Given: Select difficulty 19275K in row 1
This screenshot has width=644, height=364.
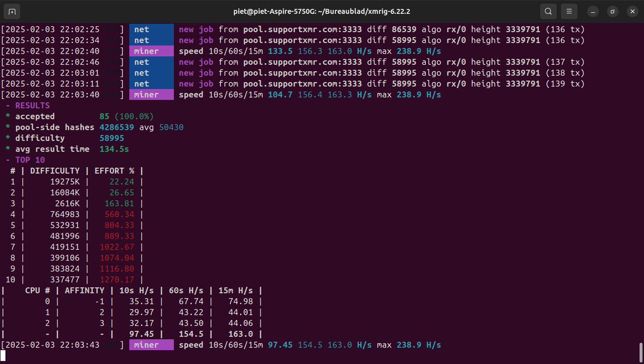Looking at the screenshot, I should (x=65, y=182).
